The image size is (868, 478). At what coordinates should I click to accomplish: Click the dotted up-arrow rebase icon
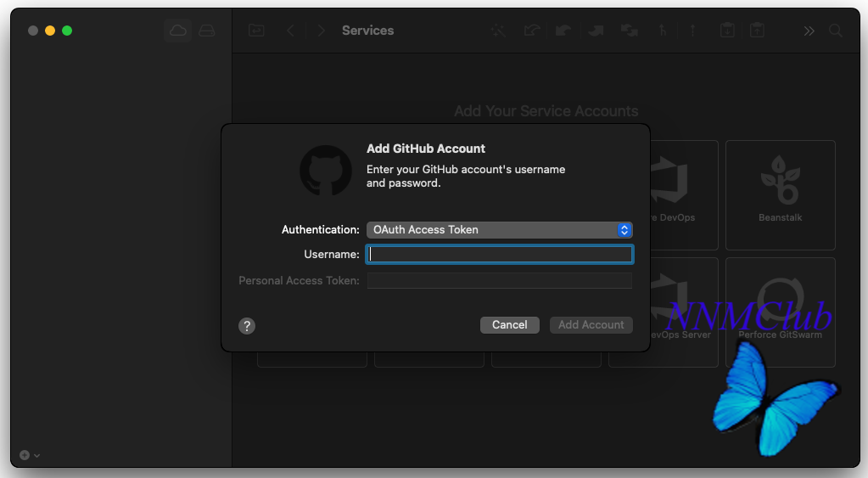tap(692, 31)
